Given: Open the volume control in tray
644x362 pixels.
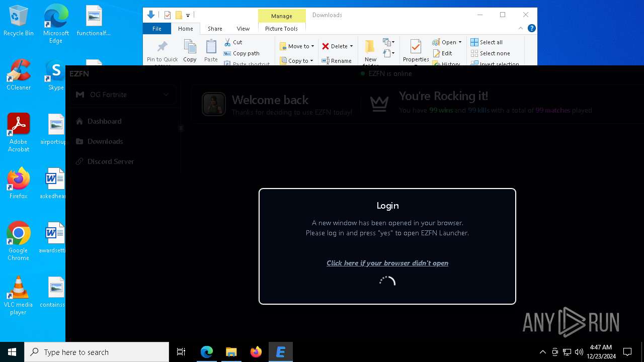Looking at the screenshot, I should [579, 352].
